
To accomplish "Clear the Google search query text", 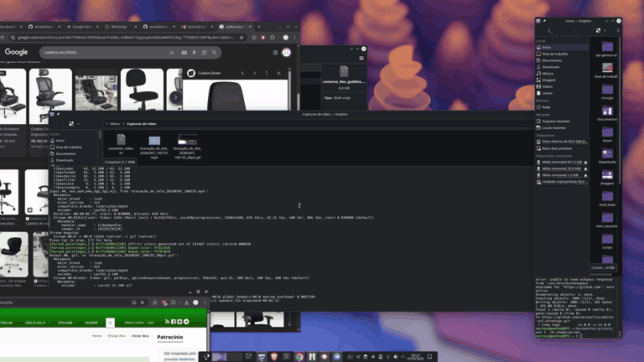I will 172,52.
